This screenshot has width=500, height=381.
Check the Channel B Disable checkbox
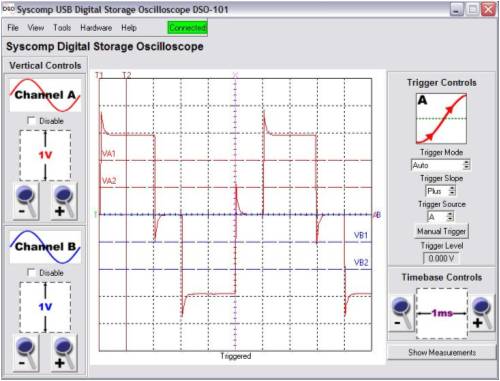pyautogui.click(x=31, y=272)
